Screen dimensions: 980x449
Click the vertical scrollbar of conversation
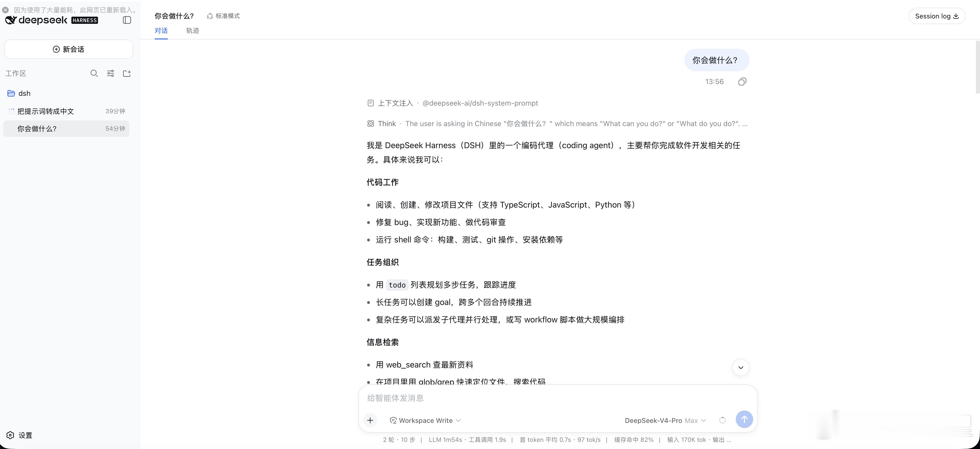[x=977, y=67]
